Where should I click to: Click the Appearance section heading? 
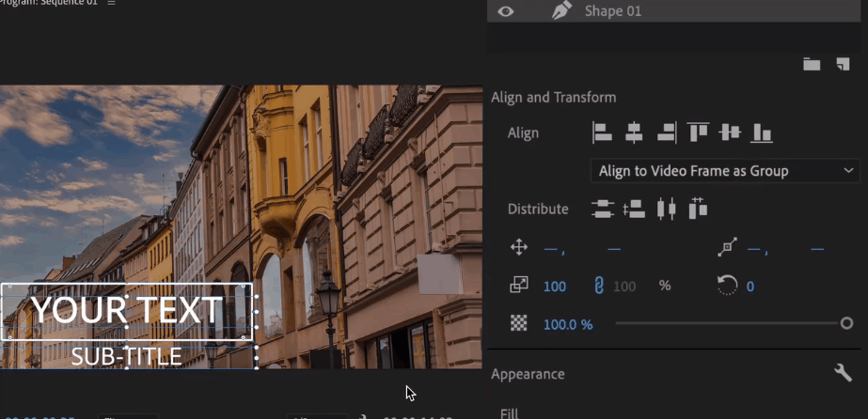coord(528,374)
